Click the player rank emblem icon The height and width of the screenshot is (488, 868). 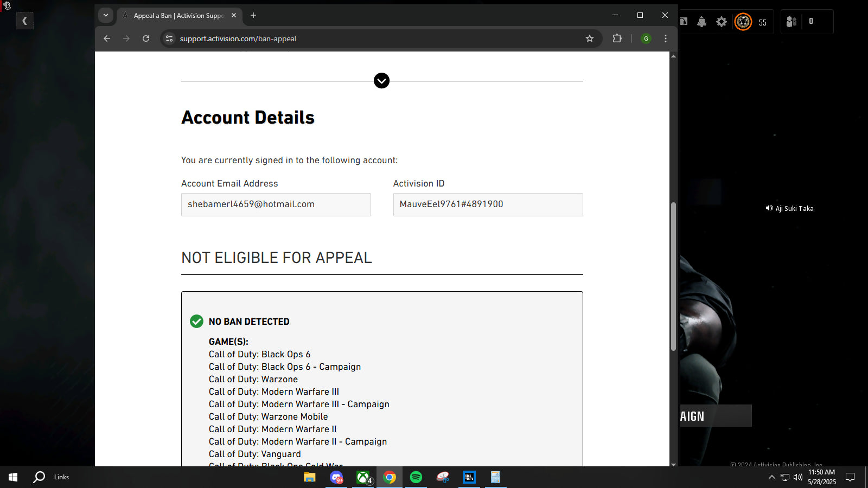click(743, 22)
